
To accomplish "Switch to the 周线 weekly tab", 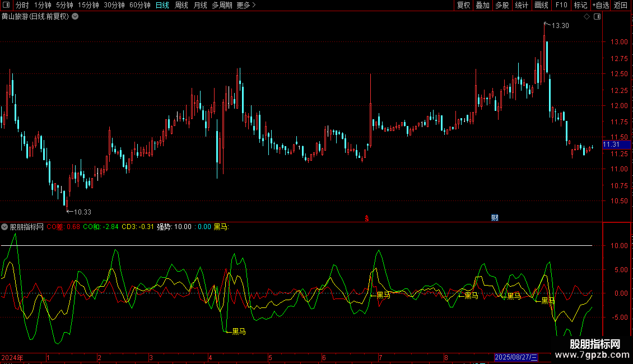I will point(181,6).
